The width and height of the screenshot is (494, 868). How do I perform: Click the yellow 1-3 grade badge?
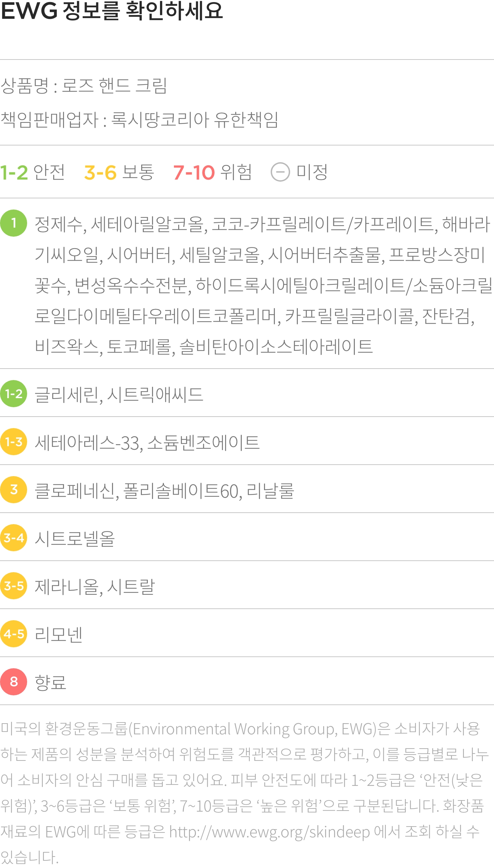pyautogui.click(x=14, y=442)
